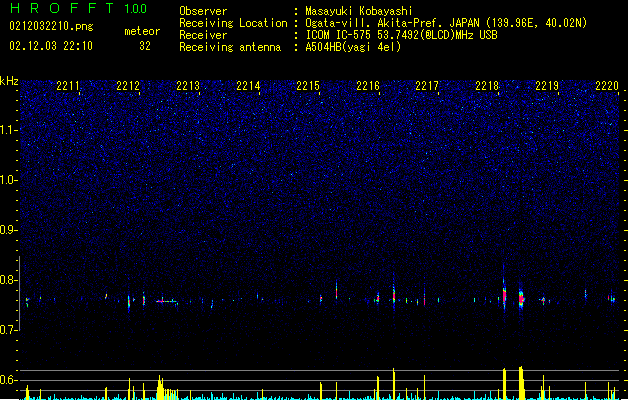This screenshot has width=629, height=400.
Task: Click the kHz axis unit label
Action: [x=9, y=81]
